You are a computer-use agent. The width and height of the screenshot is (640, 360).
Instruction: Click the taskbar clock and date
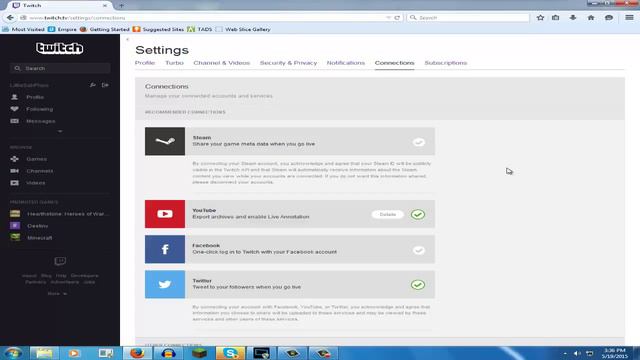point(615,353)
